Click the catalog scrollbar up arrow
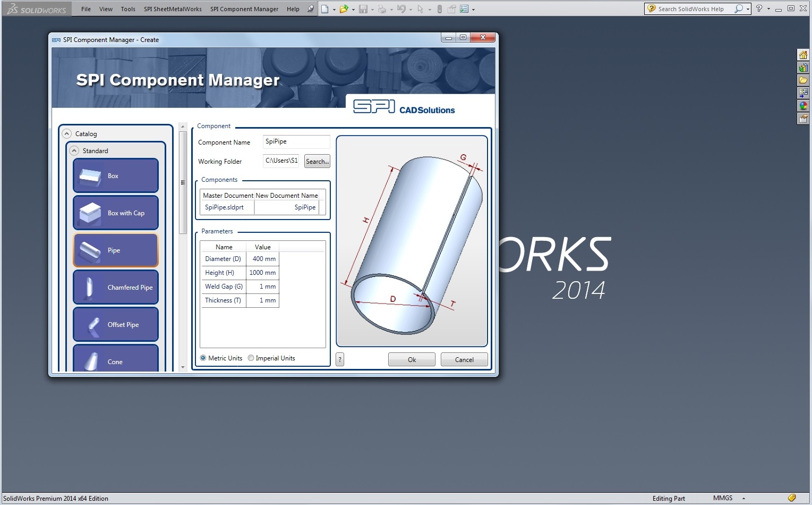Viewport: 812px width, 505px height. (x=183, y=127)
